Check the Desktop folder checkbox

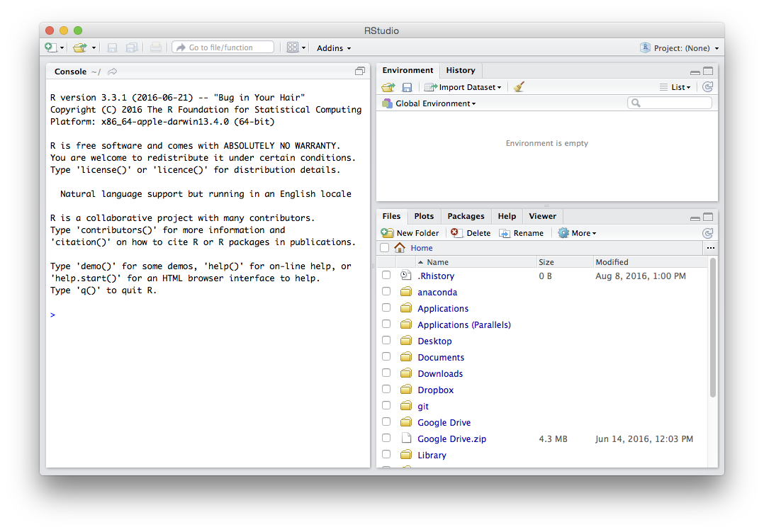pyautogui.click(x=386, y=340)
